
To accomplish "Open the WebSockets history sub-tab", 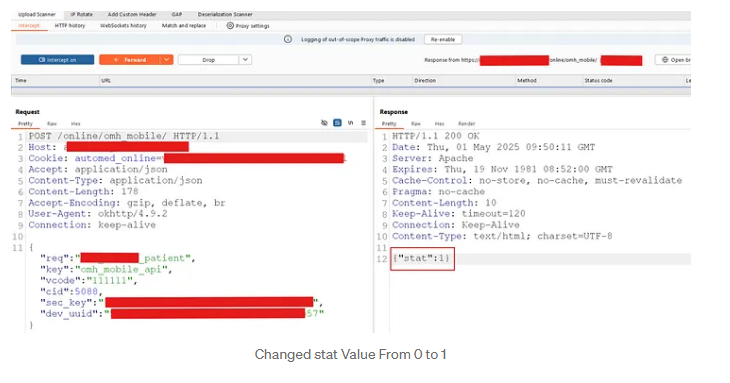I will pos(123,26).
